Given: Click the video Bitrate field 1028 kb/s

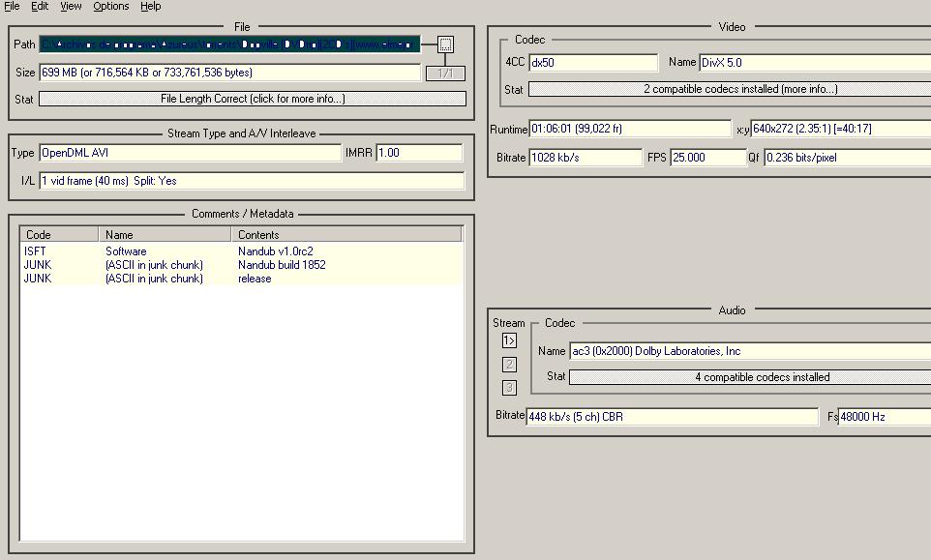Looking at the screenshot, I should [x=586, y=158].
